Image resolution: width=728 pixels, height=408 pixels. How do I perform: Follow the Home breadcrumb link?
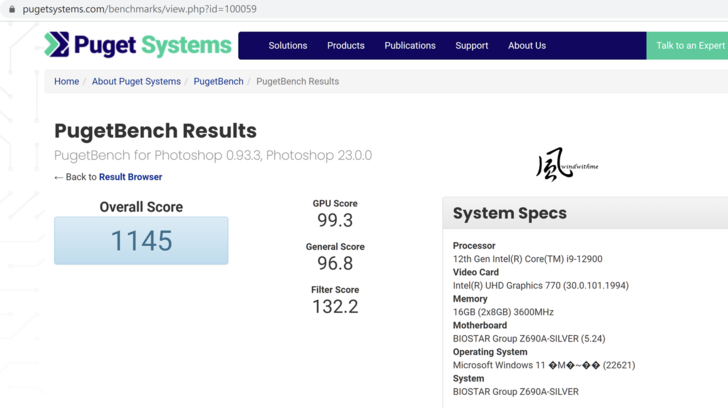[x=66, y=82]
